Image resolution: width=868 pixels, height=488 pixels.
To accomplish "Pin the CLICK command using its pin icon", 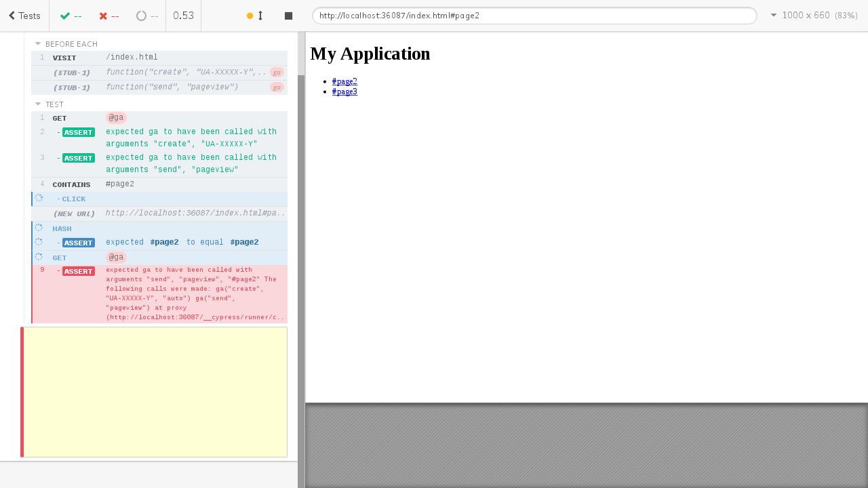I will click(39, 198).
